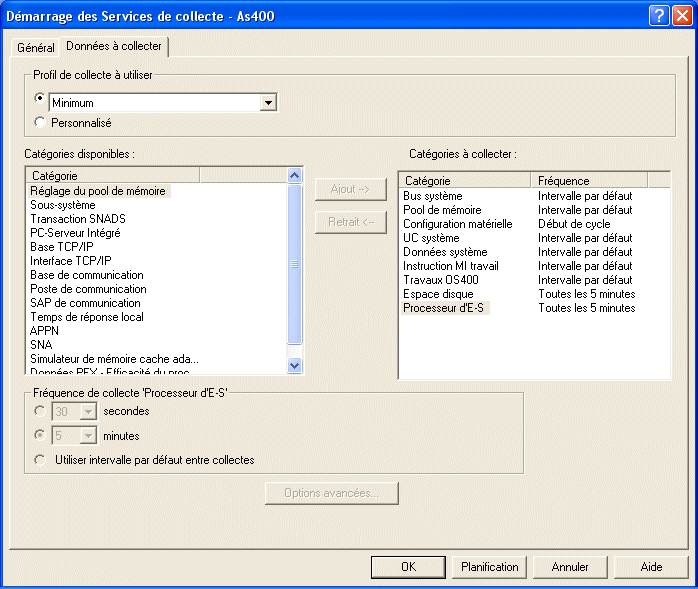Choose the Personnalisé radio button

tap(40, 122)
